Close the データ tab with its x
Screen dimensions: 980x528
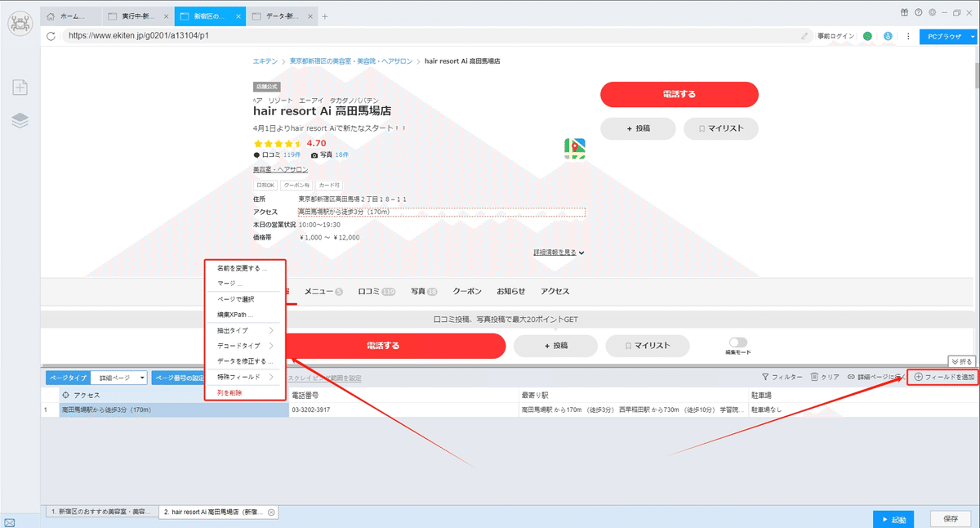click(x=311, y=16)
